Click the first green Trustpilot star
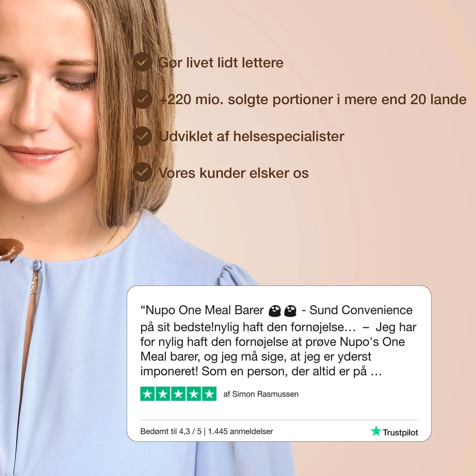 pos(148,394)
